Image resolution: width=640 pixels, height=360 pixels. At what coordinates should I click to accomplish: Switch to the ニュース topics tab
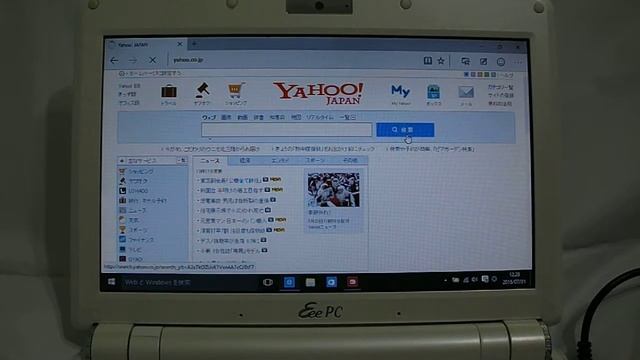[211, 161]
